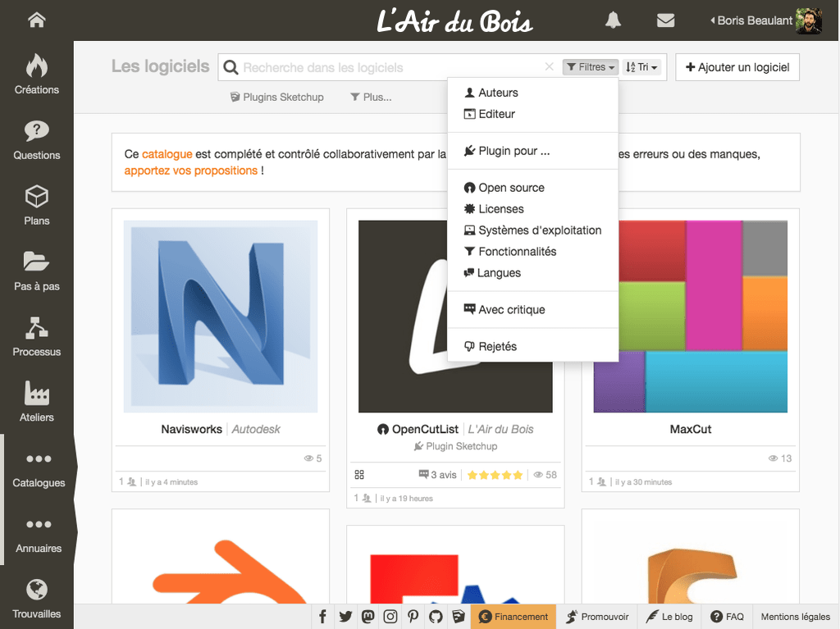This screenshot has height=629, width=840.
Task: Select Rejetés filter
Action: click(x=533, y=347)
